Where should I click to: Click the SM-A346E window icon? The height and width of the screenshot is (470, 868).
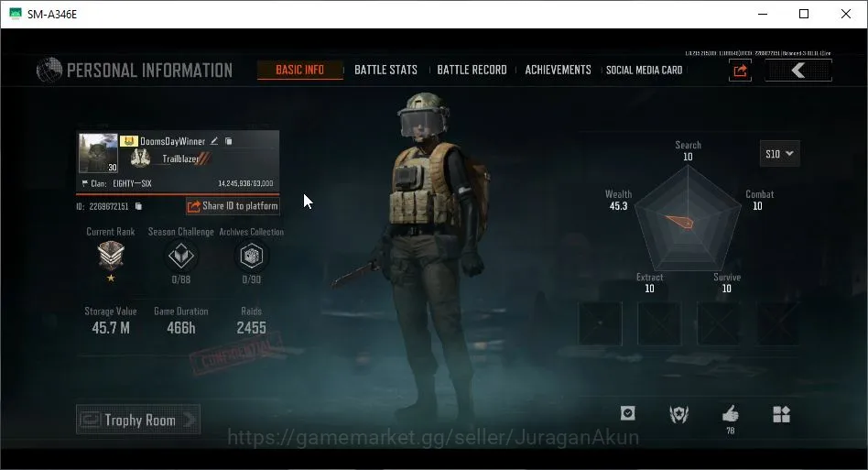(15, 14)
